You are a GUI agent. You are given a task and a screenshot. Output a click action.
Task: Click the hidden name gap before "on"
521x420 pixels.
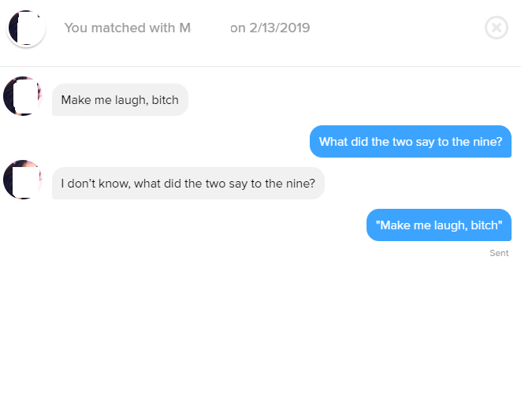[210, 28]
